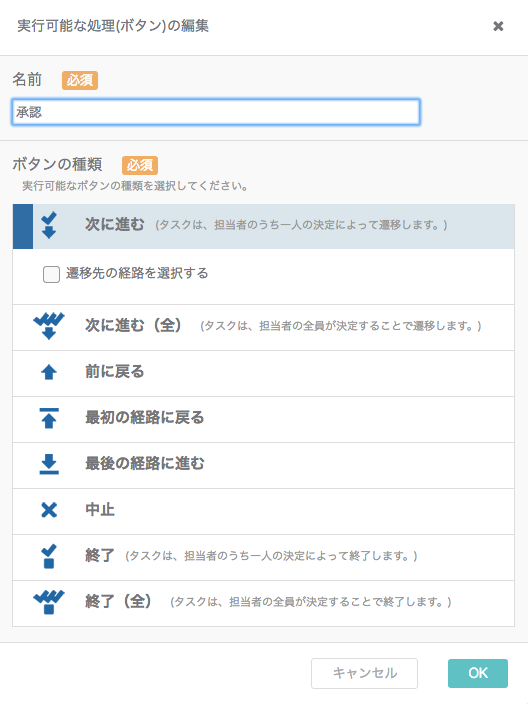Click the 次に進む(全) multi-check icon
Screen dimensions: 528x704
click(49, 326)
